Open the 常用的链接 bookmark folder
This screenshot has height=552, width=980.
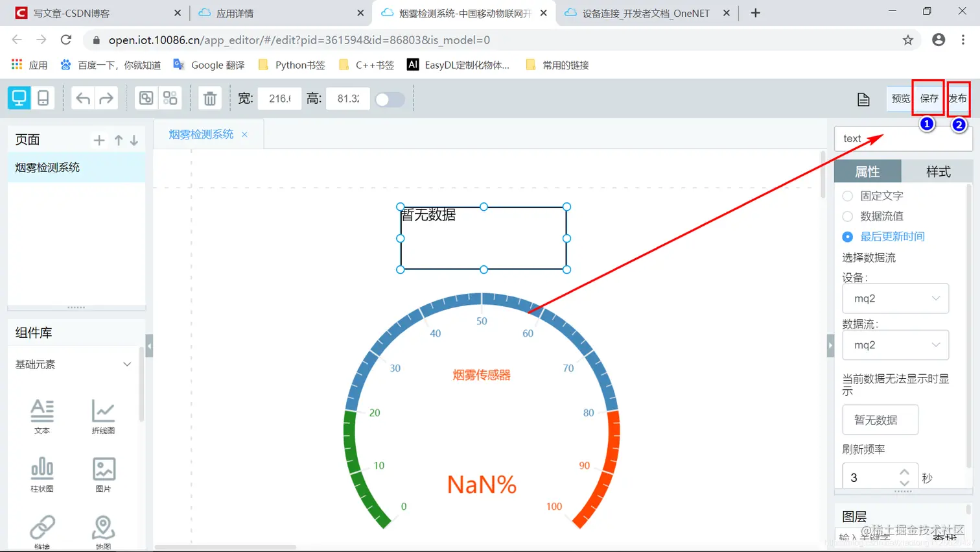pos(557,65)
